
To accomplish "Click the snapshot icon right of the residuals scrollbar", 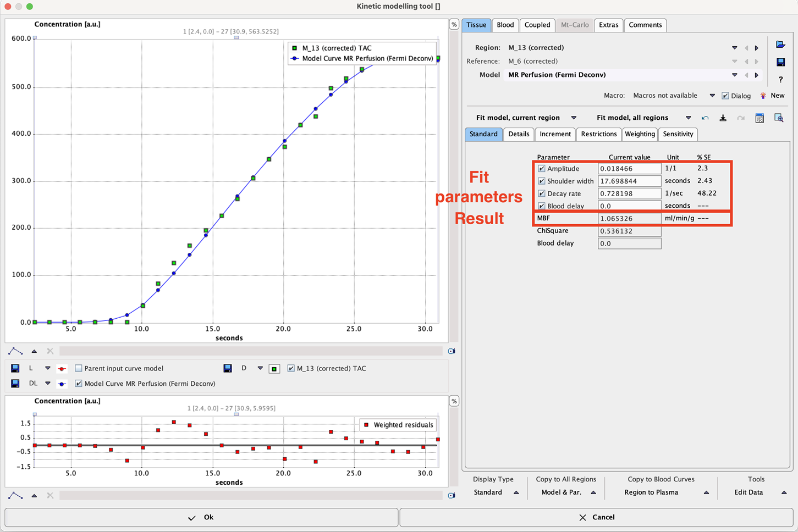I will [452, 496].
